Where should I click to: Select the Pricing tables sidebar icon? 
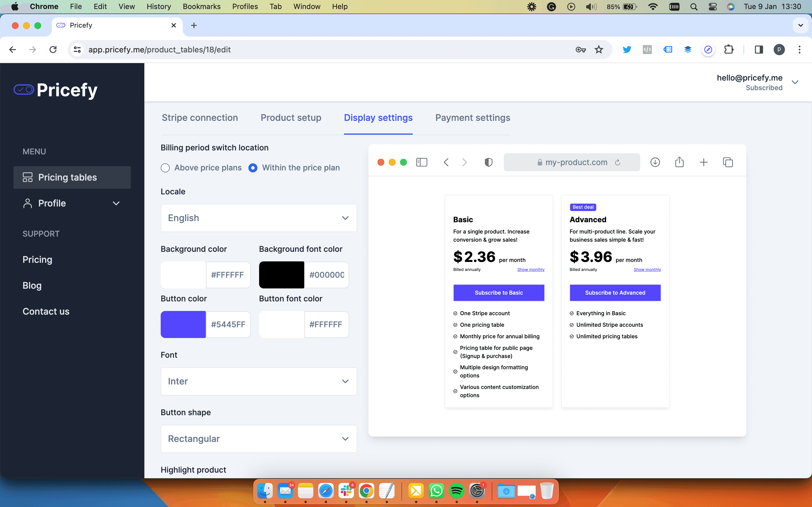tap(28, 177)
